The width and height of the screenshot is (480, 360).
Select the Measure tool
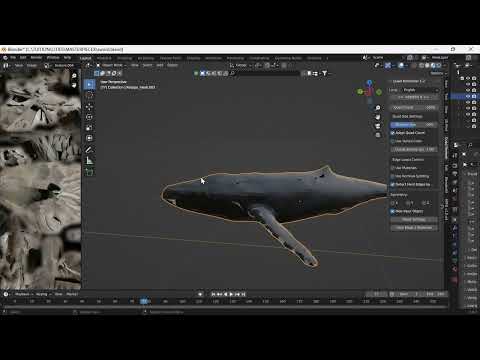point(89,161)
